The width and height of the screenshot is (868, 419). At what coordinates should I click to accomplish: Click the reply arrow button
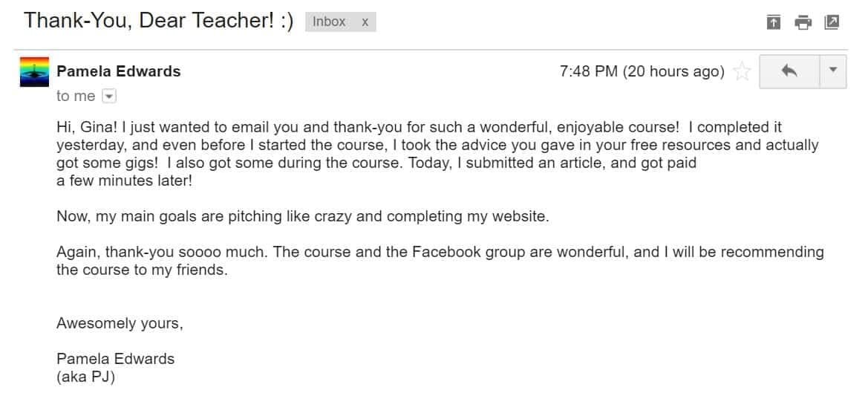coord(789,71)
